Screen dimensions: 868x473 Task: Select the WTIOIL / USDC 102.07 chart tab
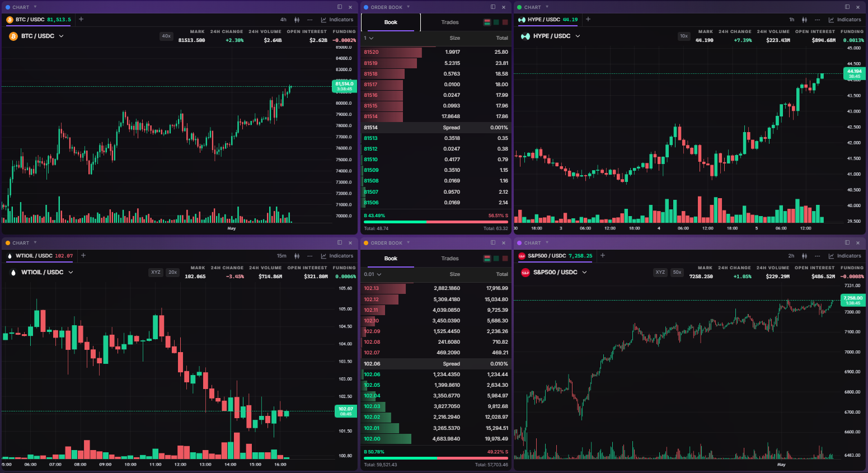(41, 256)
